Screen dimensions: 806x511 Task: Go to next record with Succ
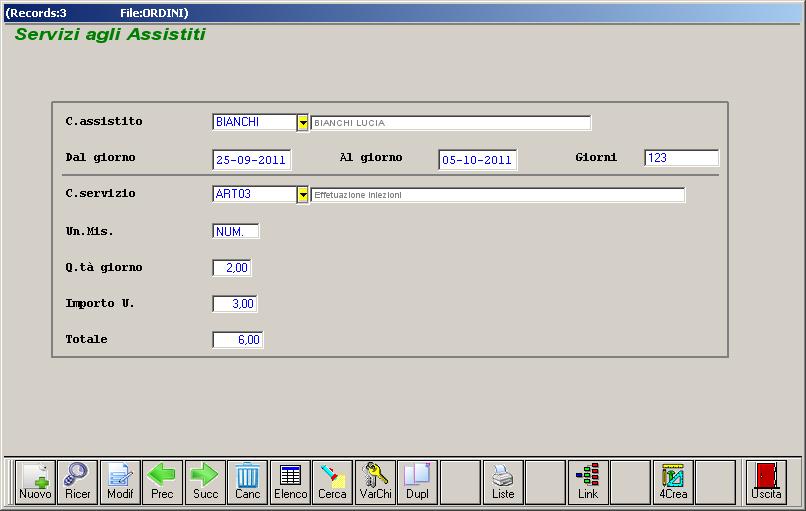point(205,482)
